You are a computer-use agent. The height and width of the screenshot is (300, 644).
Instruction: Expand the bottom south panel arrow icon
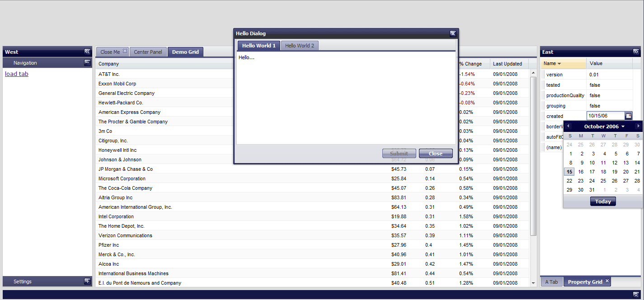point(636,295)
